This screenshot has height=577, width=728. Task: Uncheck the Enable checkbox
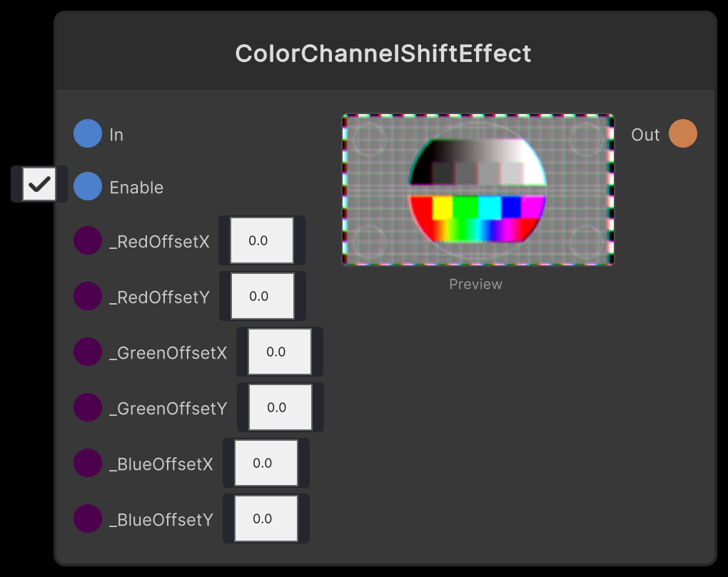(39, 184)
